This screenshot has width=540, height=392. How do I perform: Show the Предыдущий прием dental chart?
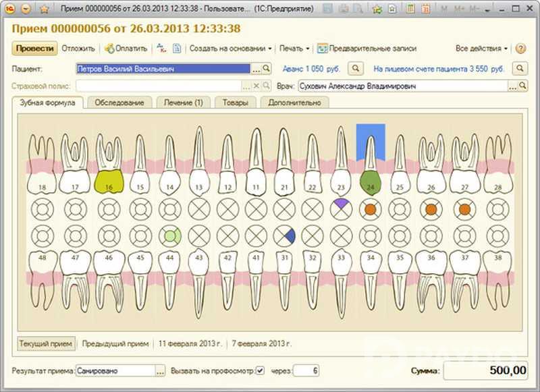[113, 343]
